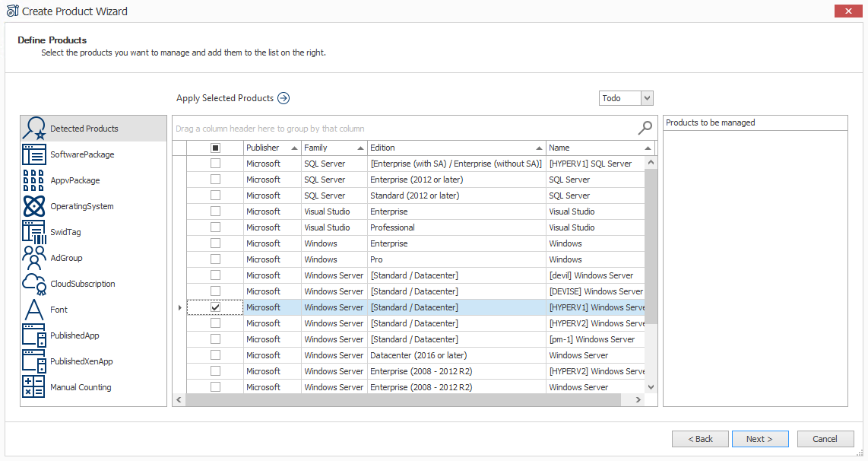Check the [HYPERV1] SQL Server row checkbox
Viewport: 868px width, 461px height.
[215, 164]
